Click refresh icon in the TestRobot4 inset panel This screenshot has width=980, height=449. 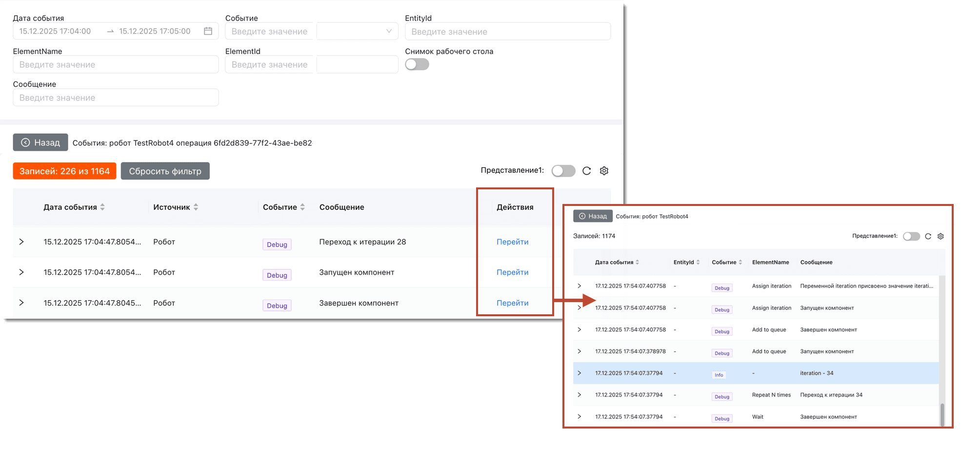tap(928, 236)
